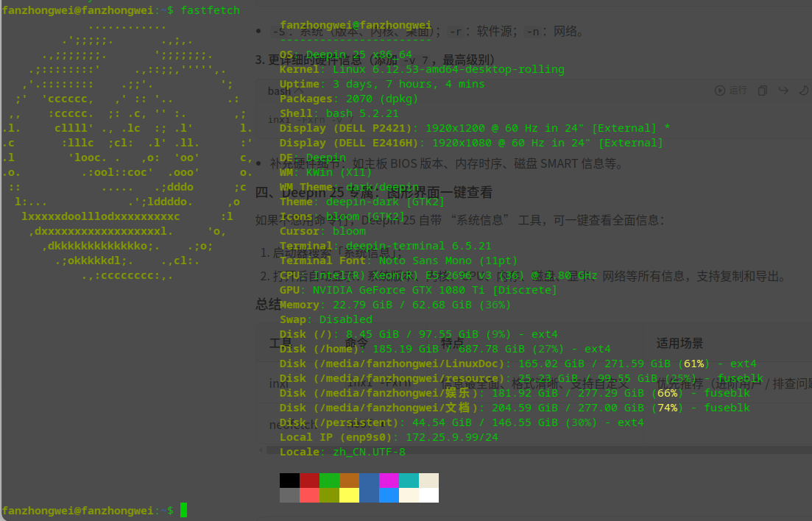Click the 'Terminal Font: Noto Sans Mono' line
This screenshot has width=812, height=521.
point(399,261)
